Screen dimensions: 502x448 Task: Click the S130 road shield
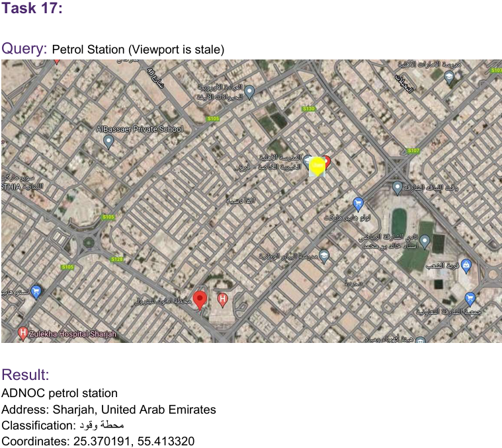pyautogui.click(x=309, y=109)
